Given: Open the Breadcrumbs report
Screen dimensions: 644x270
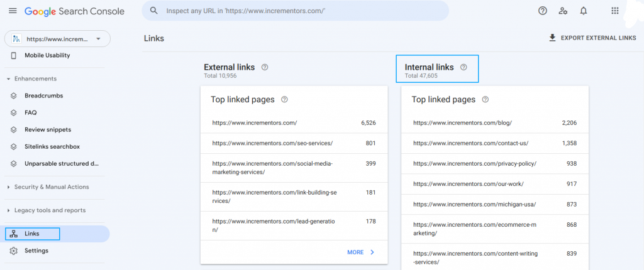Looking at the screenshot, I should [x=43, y=95].
